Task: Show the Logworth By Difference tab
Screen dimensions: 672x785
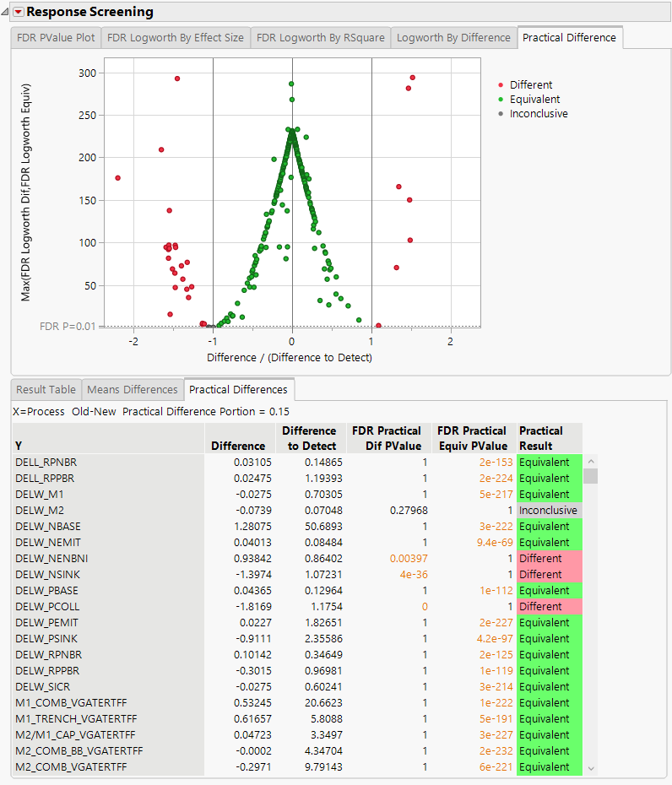Action: pos(453,38)
